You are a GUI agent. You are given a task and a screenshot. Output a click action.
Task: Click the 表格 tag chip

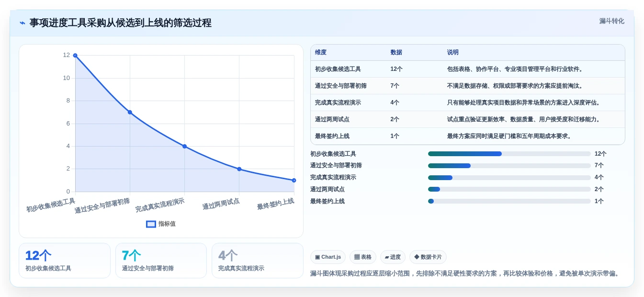tap(363, 257)
